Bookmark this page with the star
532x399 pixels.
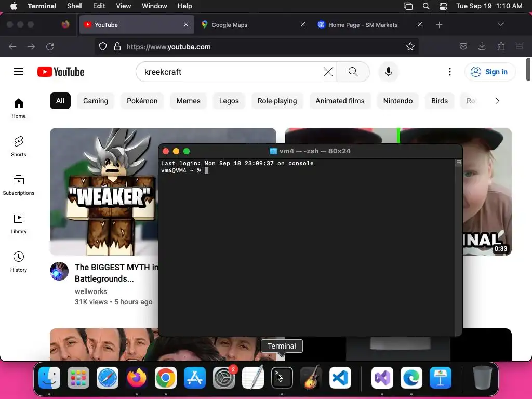coord(410,46)
